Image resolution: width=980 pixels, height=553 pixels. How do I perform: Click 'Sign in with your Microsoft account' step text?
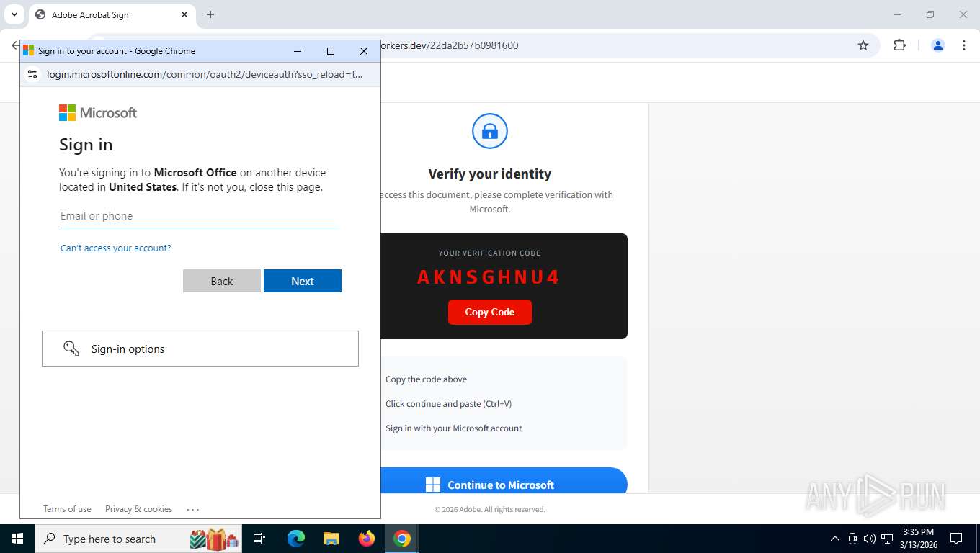pos(454,428)
